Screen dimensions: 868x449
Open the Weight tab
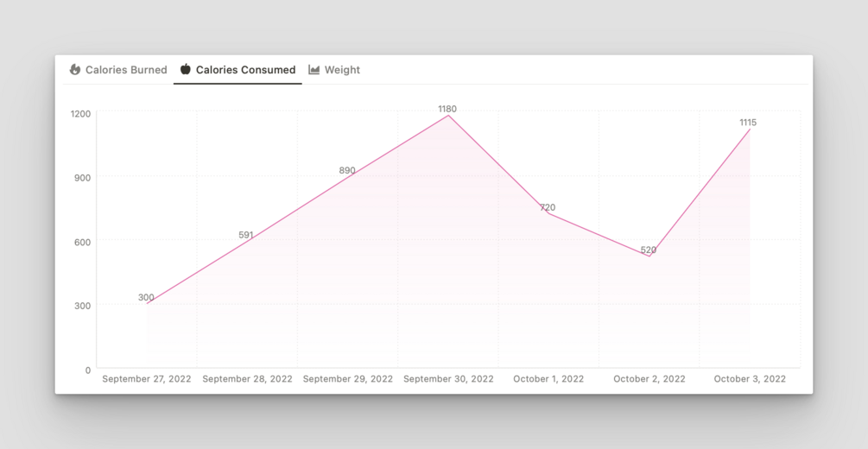pyautogui.click(x=333, y=70)
